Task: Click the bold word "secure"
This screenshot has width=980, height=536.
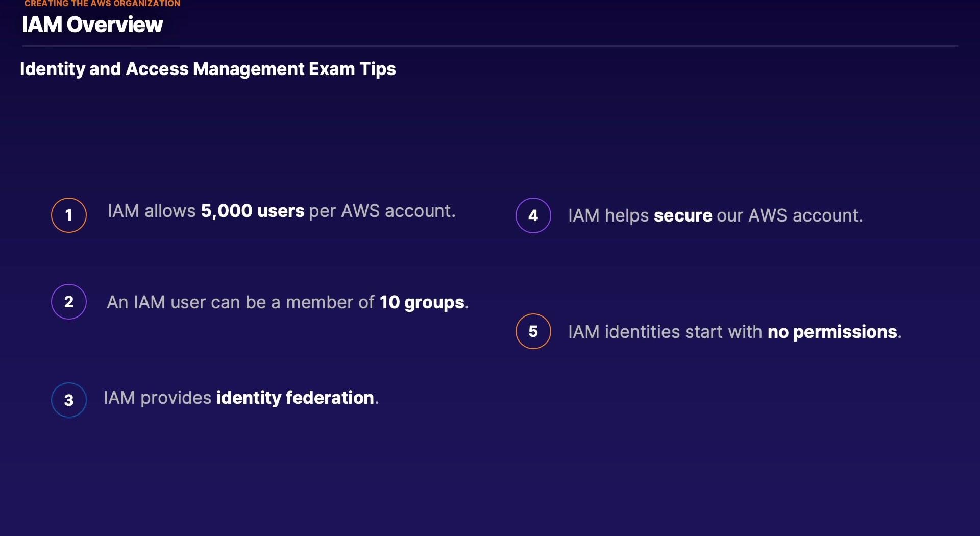Action: (683, 215)
